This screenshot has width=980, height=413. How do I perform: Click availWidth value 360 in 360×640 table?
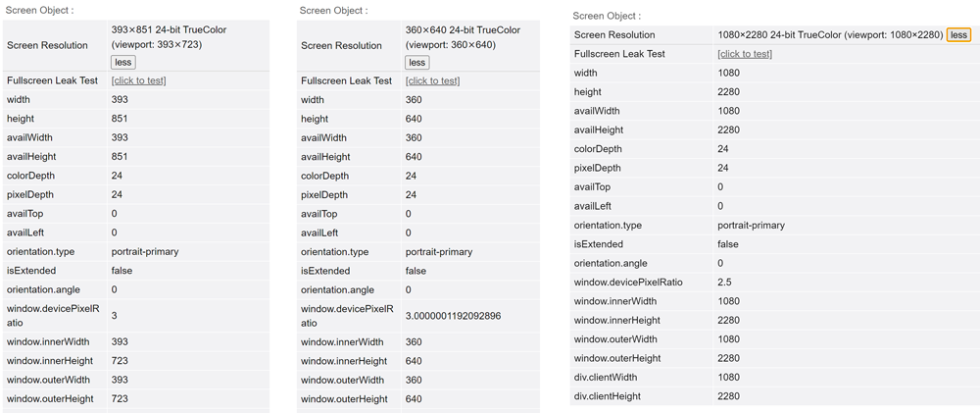[414, 137]
